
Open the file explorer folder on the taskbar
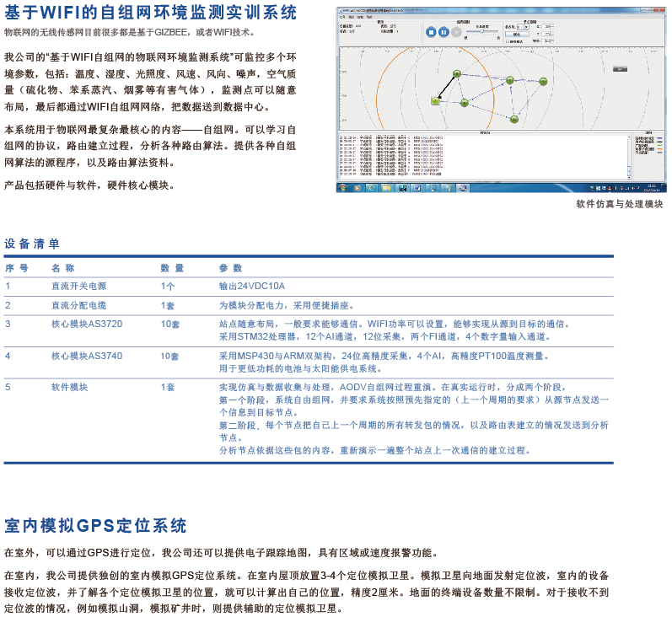coord(386,188)
